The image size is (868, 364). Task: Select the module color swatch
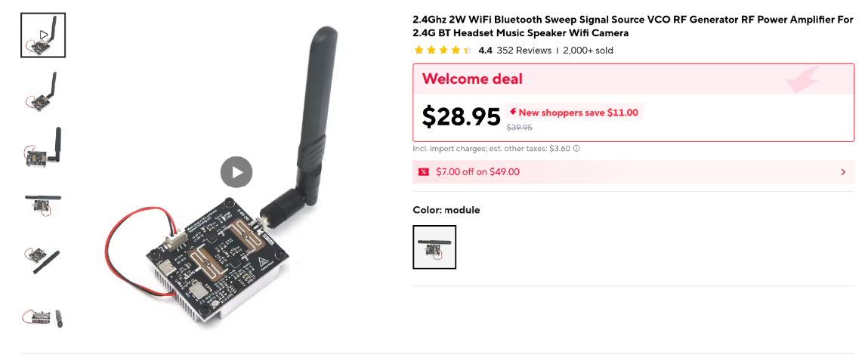tap(434, 247)
